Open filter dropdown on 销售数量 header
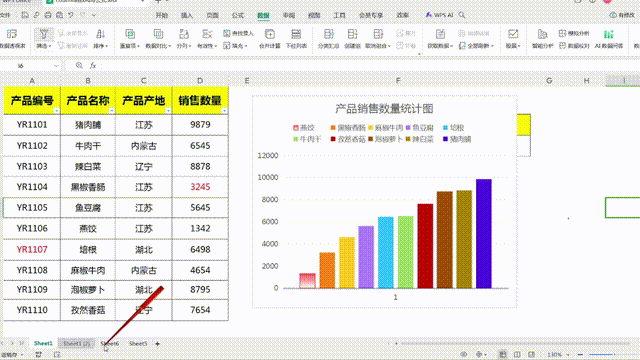Viewport: 640px width, 360px height. pyautogui.click(x=224, y=111)
